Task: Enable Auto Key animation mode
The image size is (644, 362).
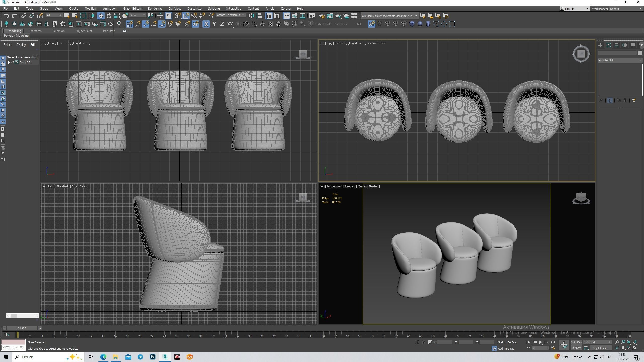Action: [576, 342]
